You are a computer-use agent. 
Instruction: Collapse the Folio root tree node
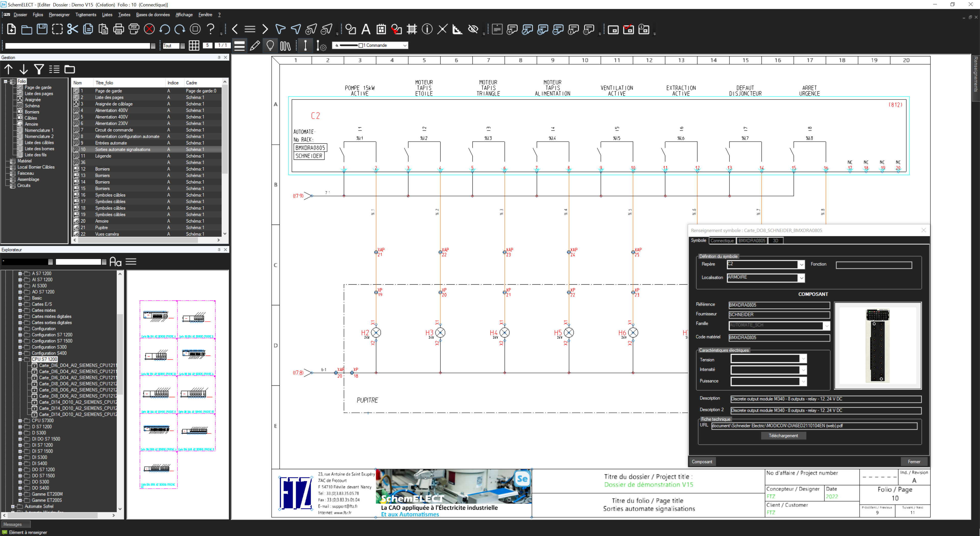point(6,81)
